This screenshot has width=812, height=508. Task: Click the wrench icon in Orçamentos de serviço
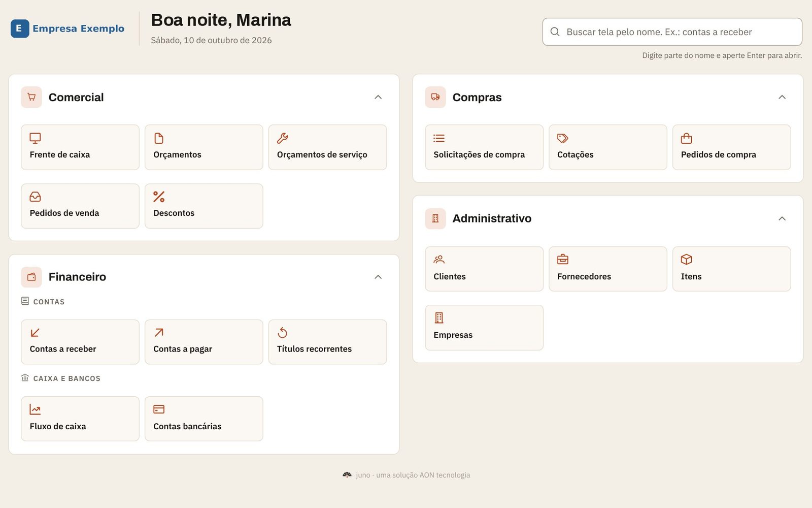click(x=283, y=138)
